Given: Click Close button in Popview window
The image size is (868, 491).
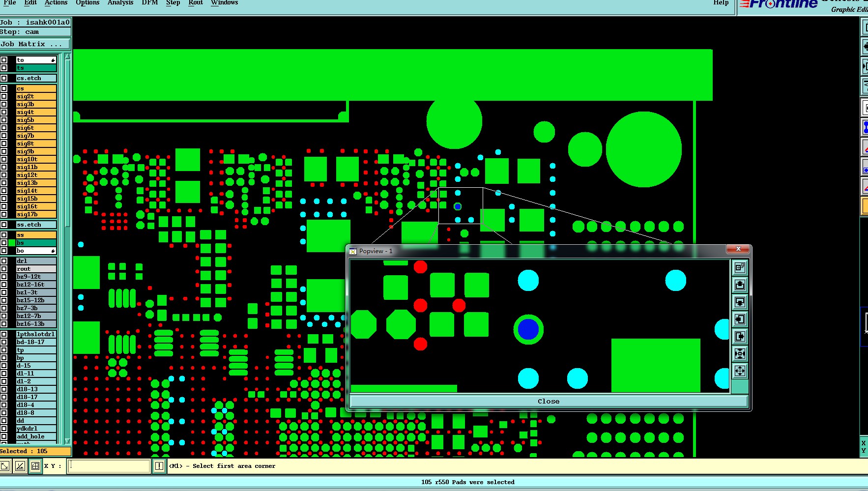Looking at the screenshot, I should point(549,402).
